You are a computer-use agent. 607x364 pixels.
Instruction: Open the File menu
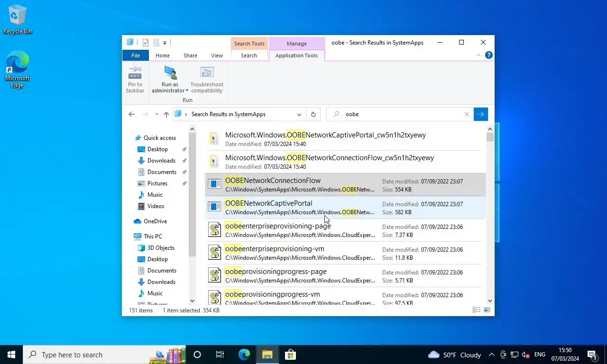136,55
